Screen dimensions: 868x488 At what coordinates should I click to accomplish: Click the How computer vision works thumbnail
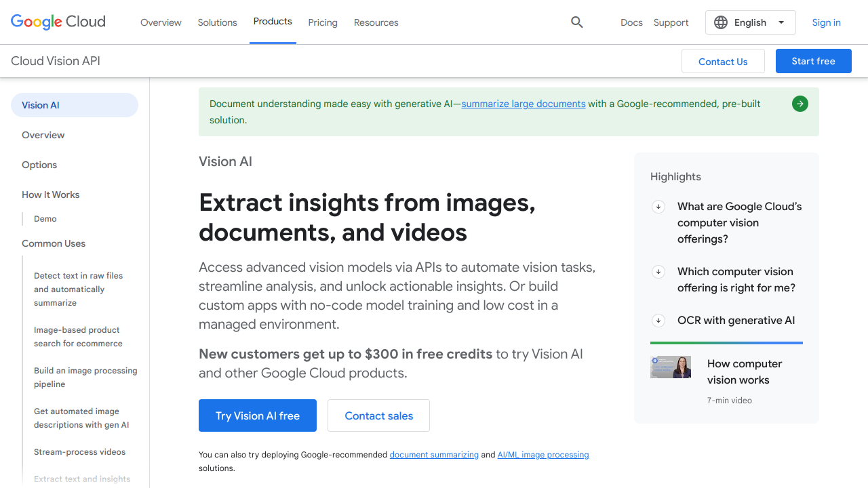coord(671,367)
